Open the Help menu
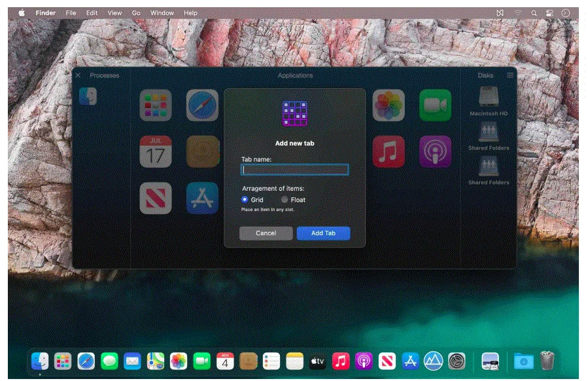This screenshot has width=588, height=381. [190, 12]
